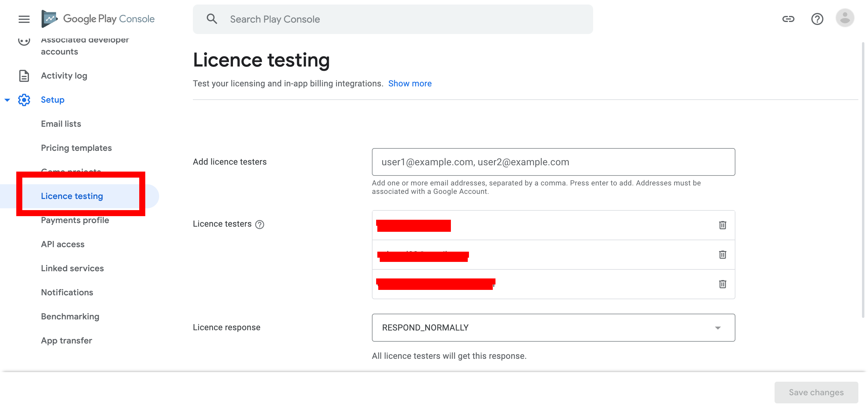Go to Email lists
Screen dimensions: 868x413
point(61,124)
